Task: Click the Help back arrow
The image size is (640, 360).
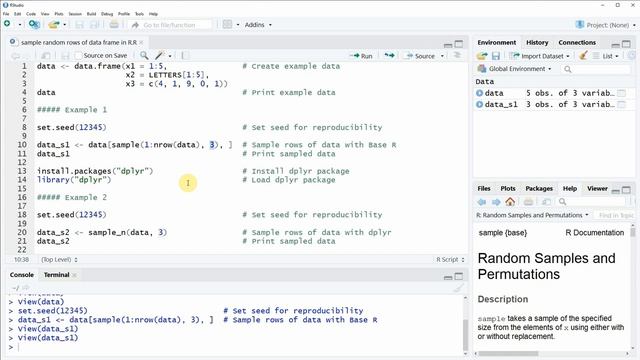Action: 482,202
